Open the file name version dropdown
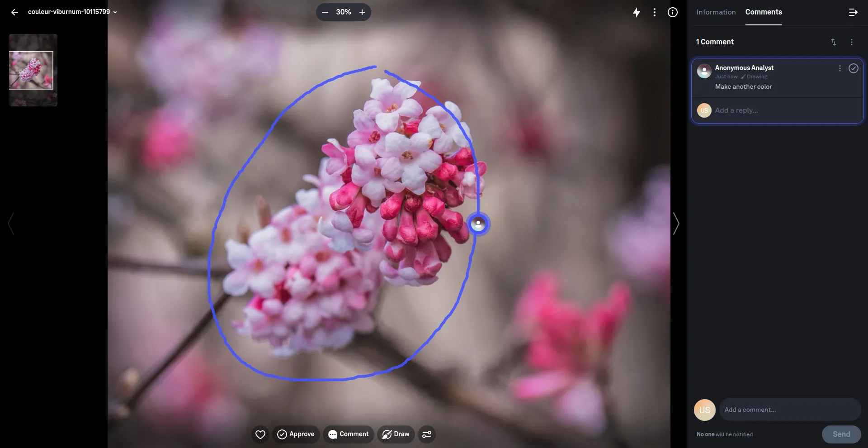The height and width of the screenshot is (448, 868). click(116, 12)
